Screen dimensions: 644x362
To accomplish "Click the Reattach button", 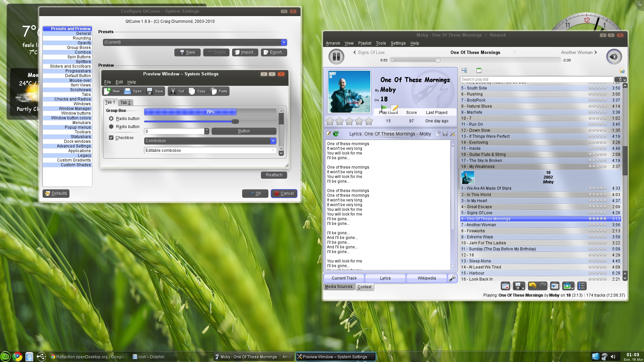I will [x=274, y=175].
